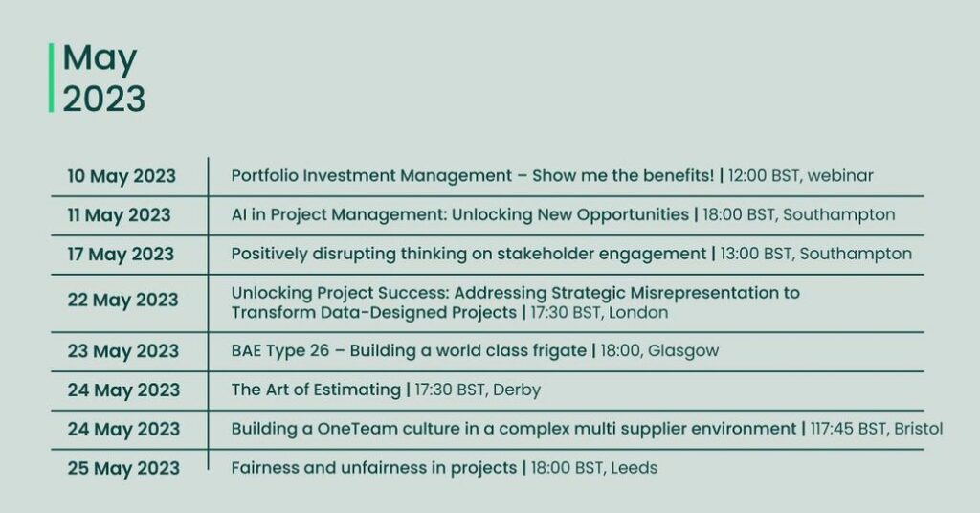Click the May 2023 heading
The width and height of the screenshot is (980, 513).
103,78
